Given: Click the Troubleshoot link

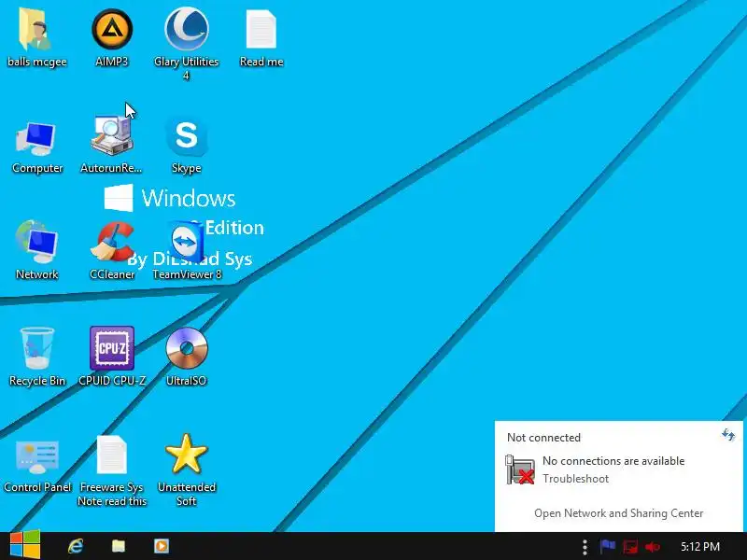Looking at the screenshot, I should pos(575,479).
